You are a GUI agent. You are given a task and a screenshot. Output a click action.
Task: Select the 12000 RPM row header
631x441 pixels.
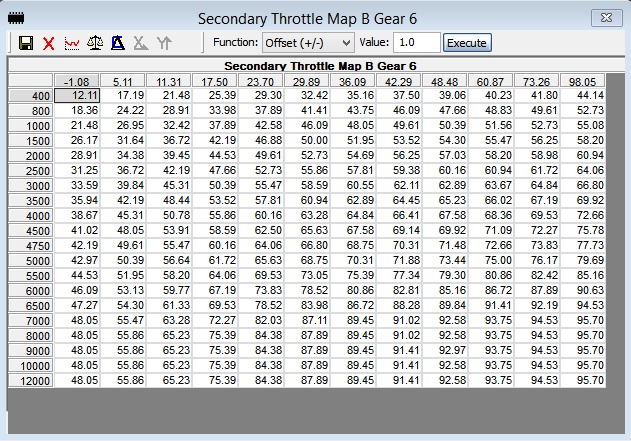click(x=31, y=381)
